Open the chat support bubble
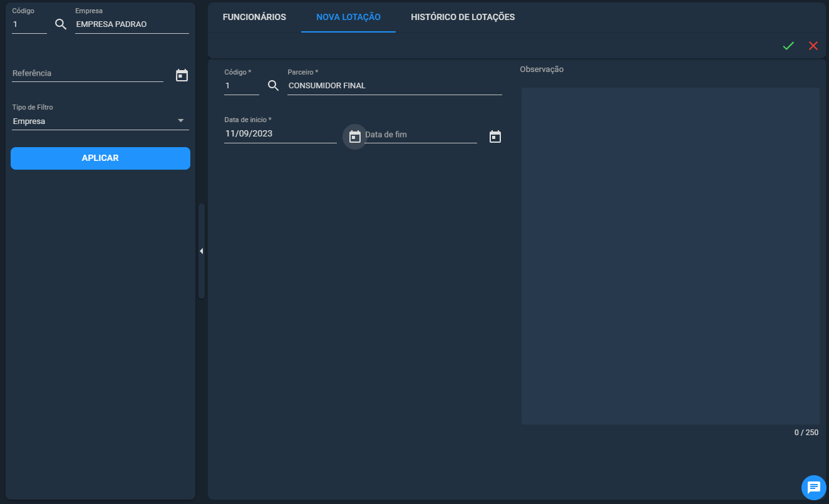The height and width of the screenshot is (504, 829). [814, 487]
